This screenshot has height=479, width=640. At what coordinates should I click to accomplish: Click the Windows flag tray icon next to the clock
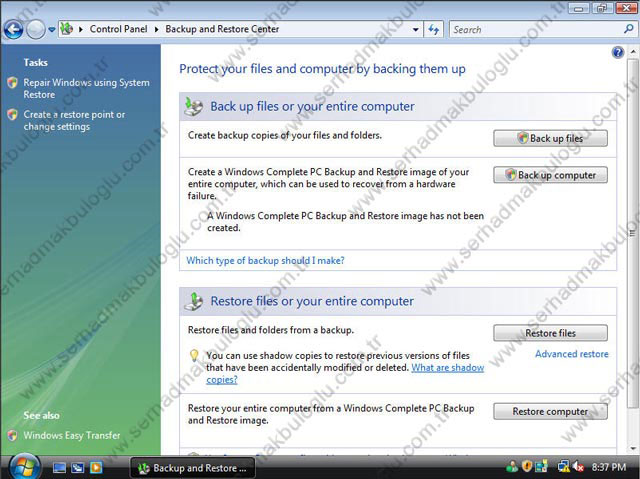pos(541,466)
